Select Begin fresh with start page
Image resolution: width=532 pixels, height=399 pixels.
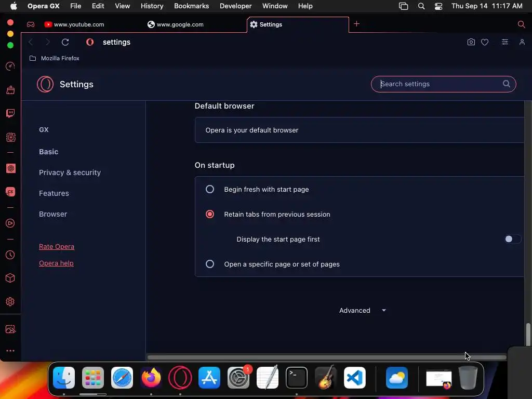[210, 189]
